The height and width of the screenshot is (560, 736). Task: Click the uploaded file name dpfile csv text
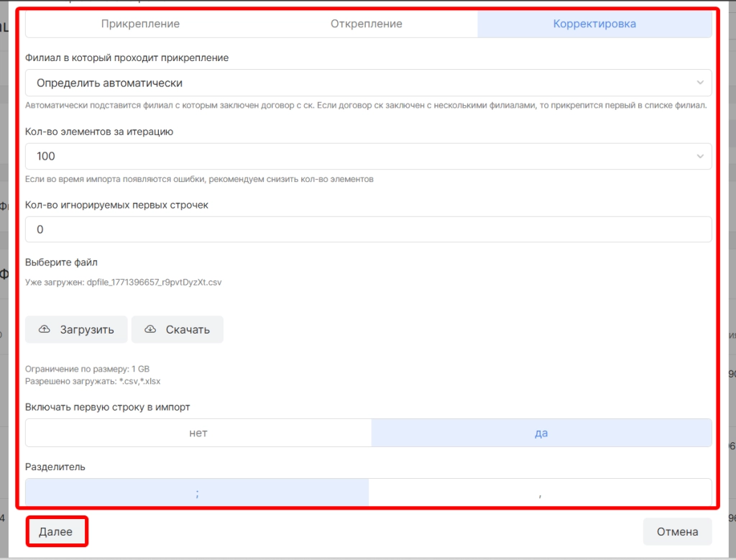tap(159, 283)
